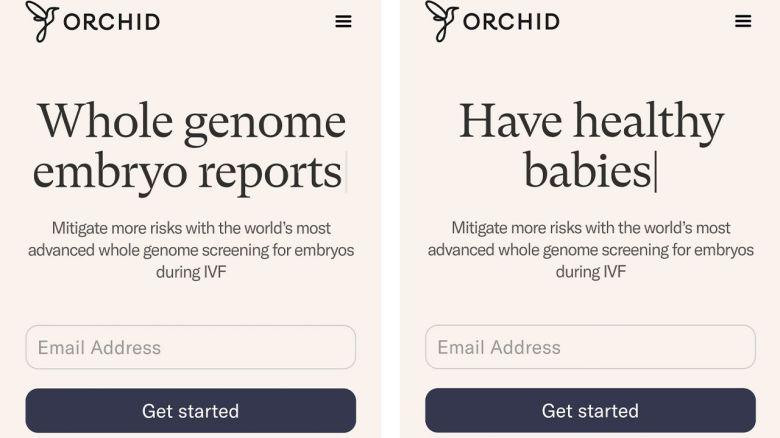The height and width of the screenshot is (438, 780).
Task: Click the hummingbird logo on 'Have healthy babies' page
Action: (442, 21)
